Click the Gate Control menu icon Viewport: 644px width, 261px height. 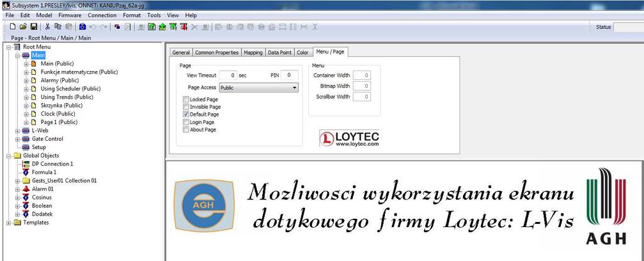point(26,139)
